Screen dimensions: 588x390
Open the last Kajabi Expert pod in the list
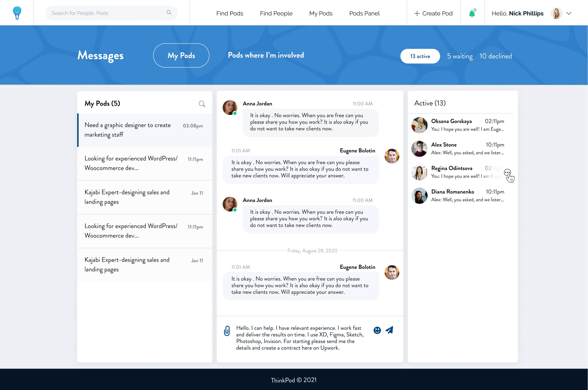145,265
